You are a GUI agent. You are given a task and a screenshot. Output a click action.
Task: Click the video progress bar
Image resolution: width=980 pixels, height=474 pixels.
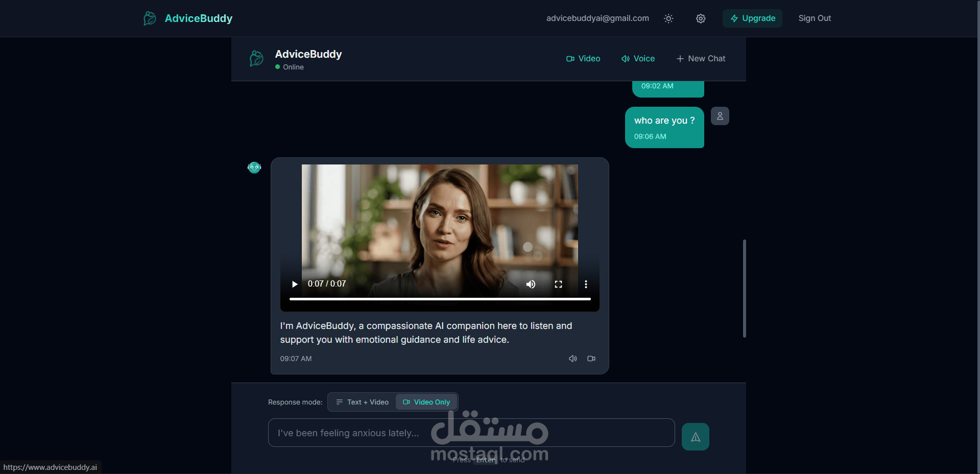(x=440, y=299)
